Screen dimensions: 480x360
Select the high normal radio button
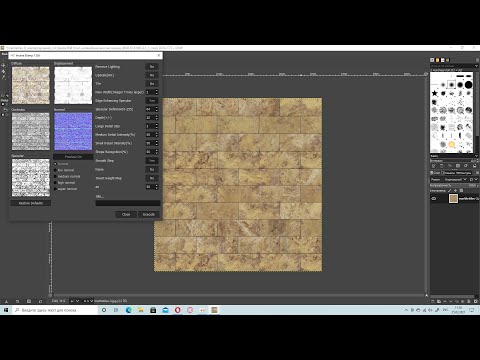pos(55,183)
